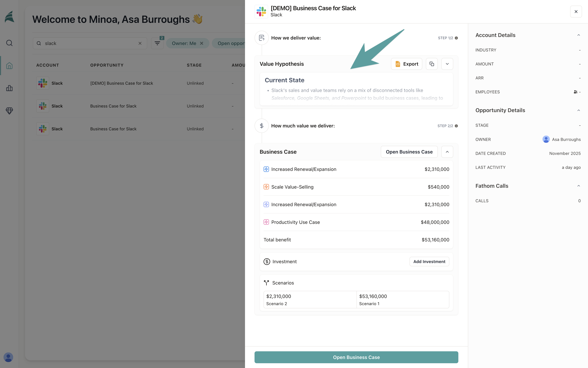Open the bar chart analytics sidebar icon
The width and height of the screenshot is (588, 368).
[x=9, y=88]
